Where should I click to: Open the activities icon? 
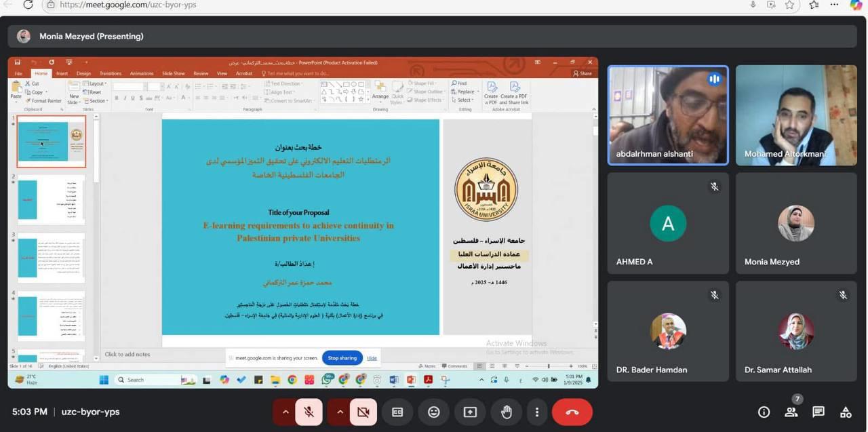coord(845,412)
